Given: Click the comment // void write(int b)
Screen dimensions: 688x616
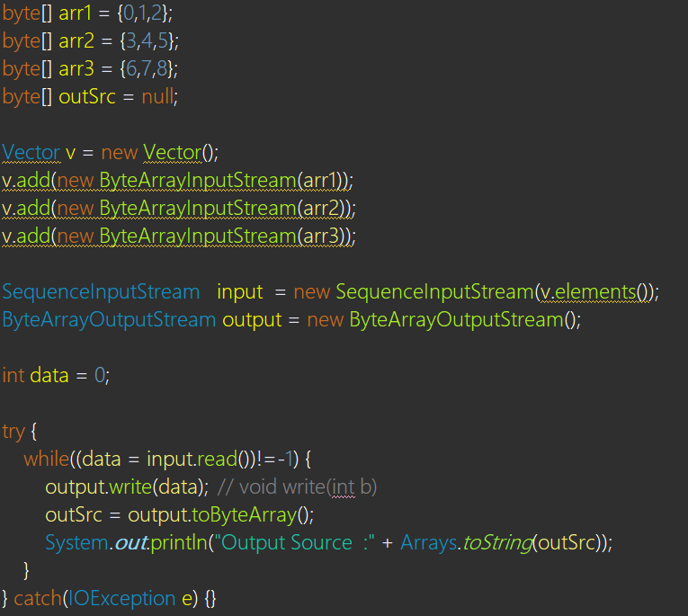Looking at the screenshot, I should pyautogui.click(x=298, y=488).
